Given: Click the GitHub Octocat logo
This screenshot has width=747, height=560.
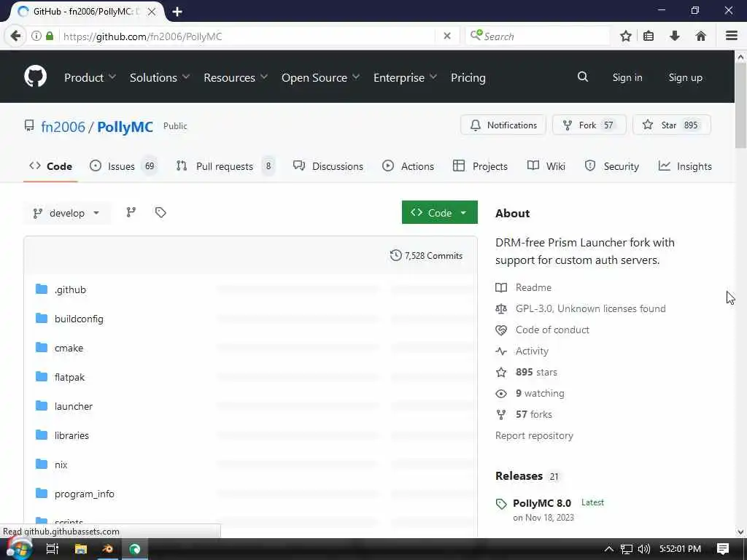Looking at the screenshot, I should coord(35,77).
